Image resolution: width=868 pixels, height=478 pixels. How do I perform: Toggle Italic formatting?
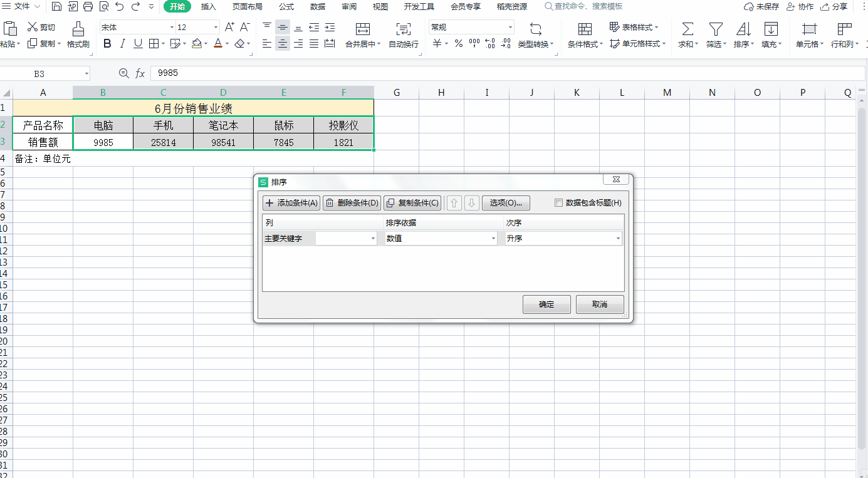pos(123,44)
